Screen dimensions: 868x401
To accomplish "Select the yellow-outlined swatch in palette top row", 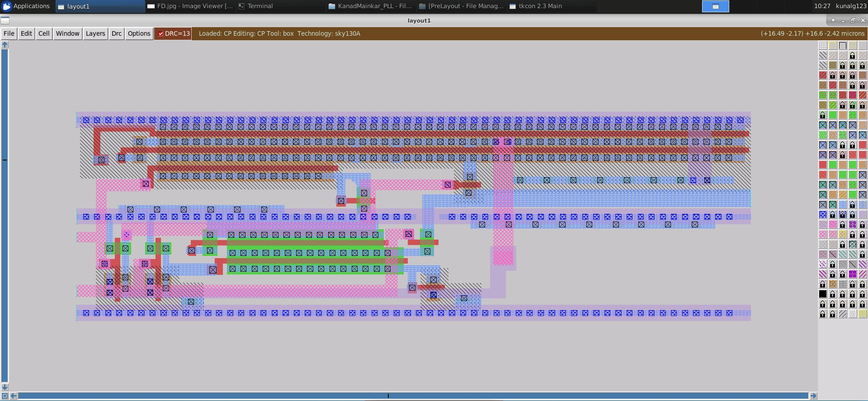I will coord(833,45).
